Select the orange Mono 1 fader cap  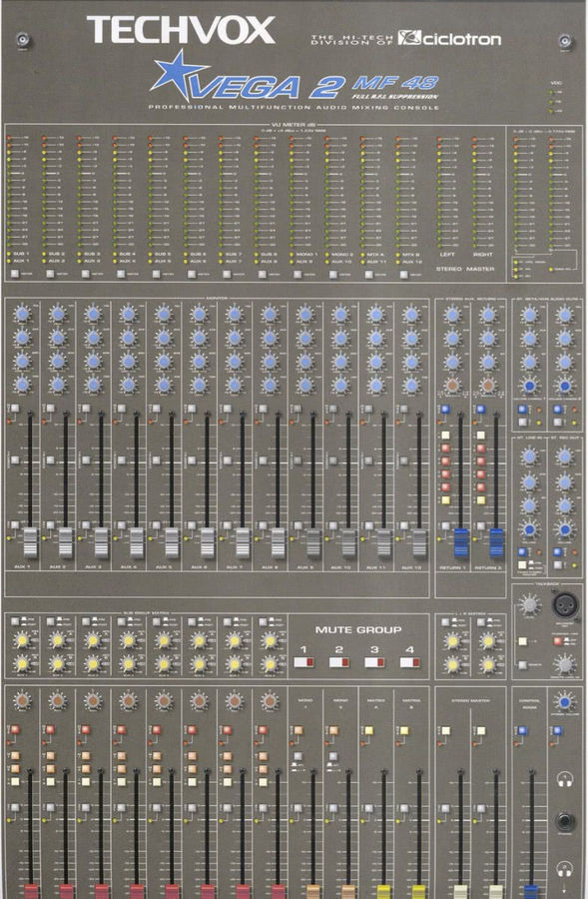click(312, 892)
